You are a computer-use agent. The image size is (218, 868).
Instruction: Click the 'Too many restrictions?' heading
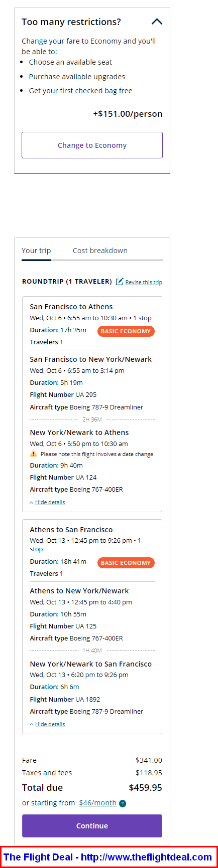[x=71, y=22]
